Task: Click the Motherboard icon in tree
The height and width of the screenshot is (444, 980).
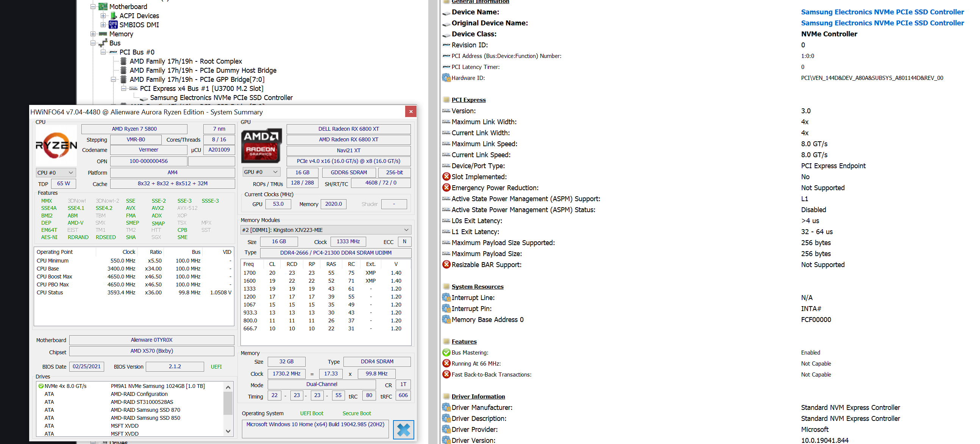Action: click(x=103, y=6)
